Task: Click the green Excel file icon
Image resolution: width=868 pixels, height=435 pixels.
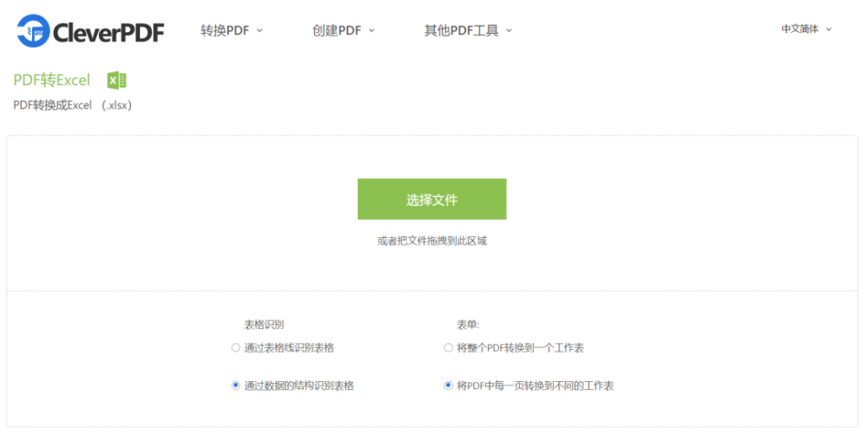Action: 117,80
